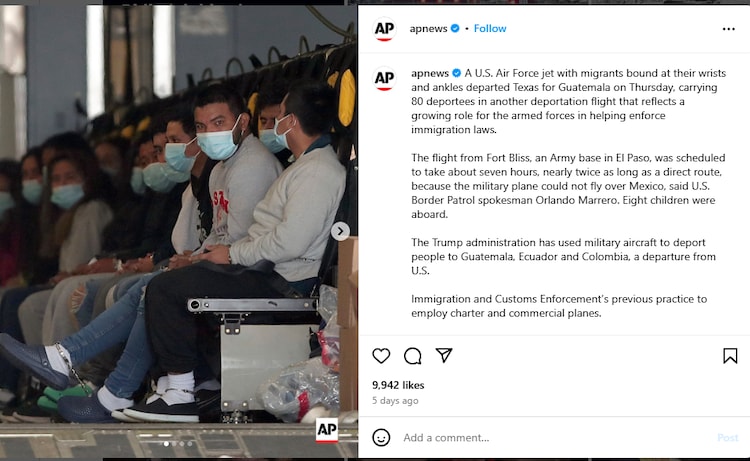The image size is (750, 461).
Task: Like the post with the heart icon
Action: tap(381, 356)
